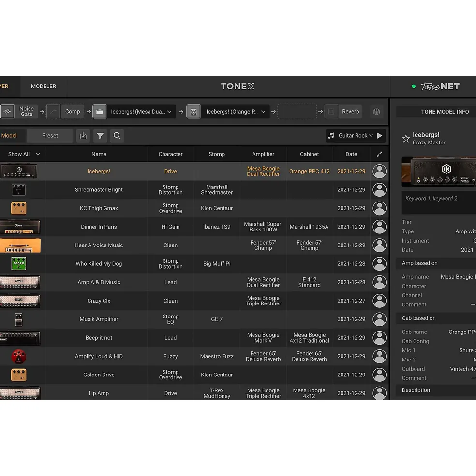
Task: Open the Show All dropdown
Action: [24, 154]
